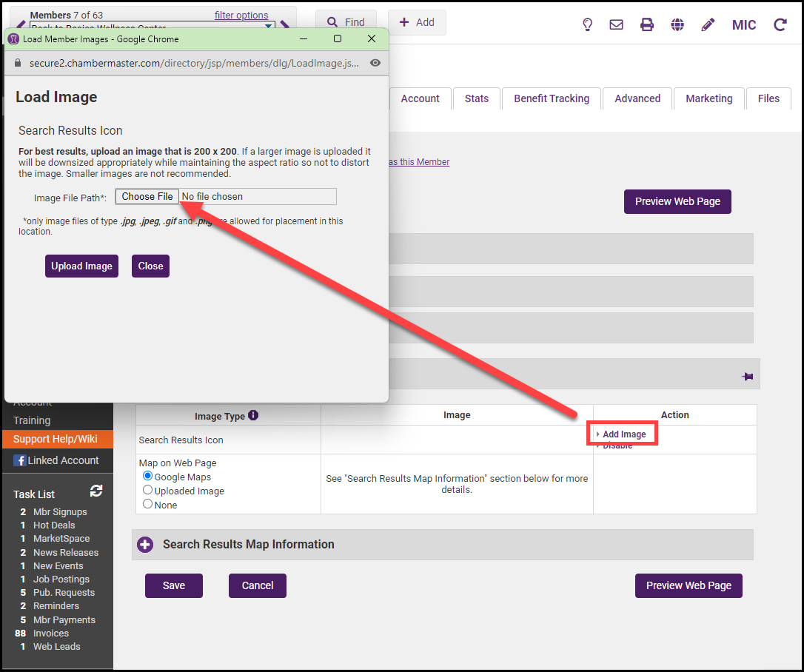Switch to the Benefit Tracking tab

552,98
